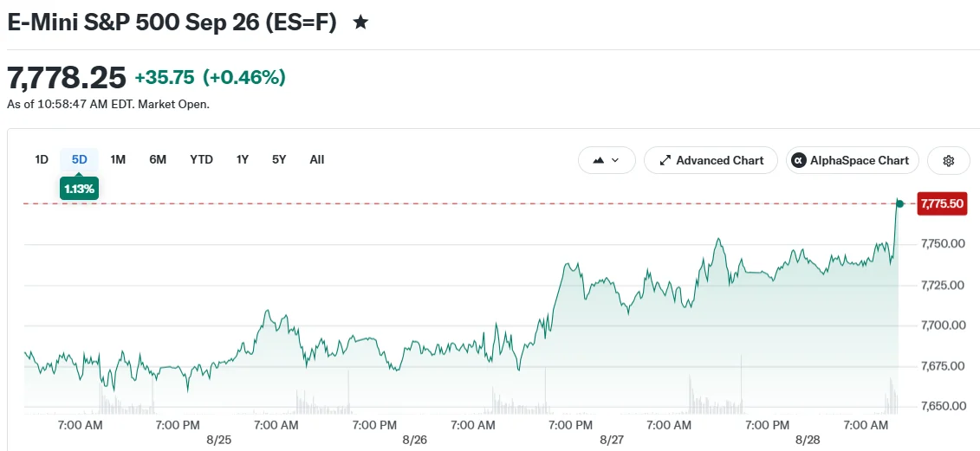Viewport: 980px width, 451px height.
Task: Select the 1M time range
Action: click(118, 159)
